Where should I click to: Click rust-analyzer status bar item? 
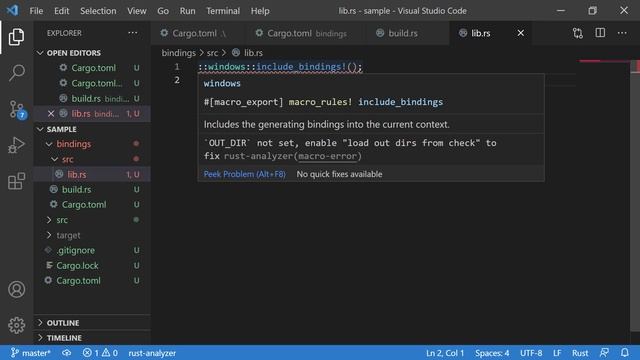152,353
